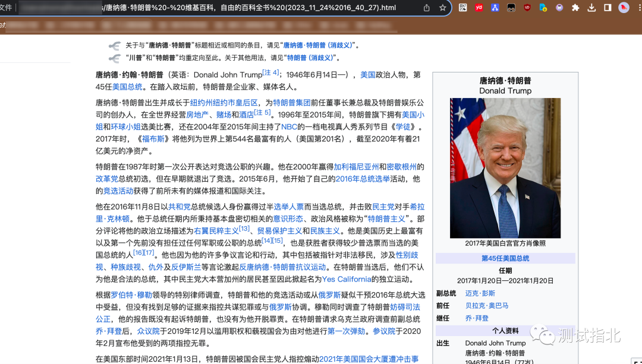Viewport: 642px width, 364px height.
Task: Click the share page icon in address bar
Action: (426, 8)
